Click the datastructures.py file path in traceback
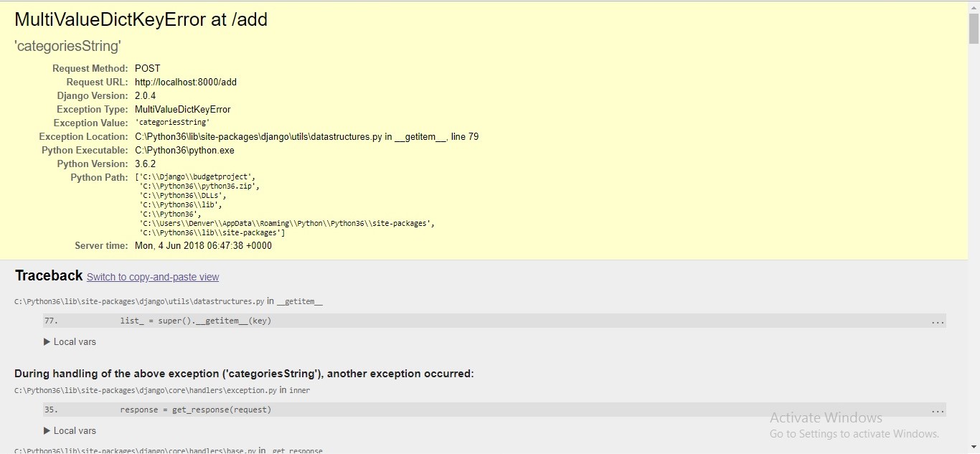This screenshot has height=454, width=980. tap(139, 302)
